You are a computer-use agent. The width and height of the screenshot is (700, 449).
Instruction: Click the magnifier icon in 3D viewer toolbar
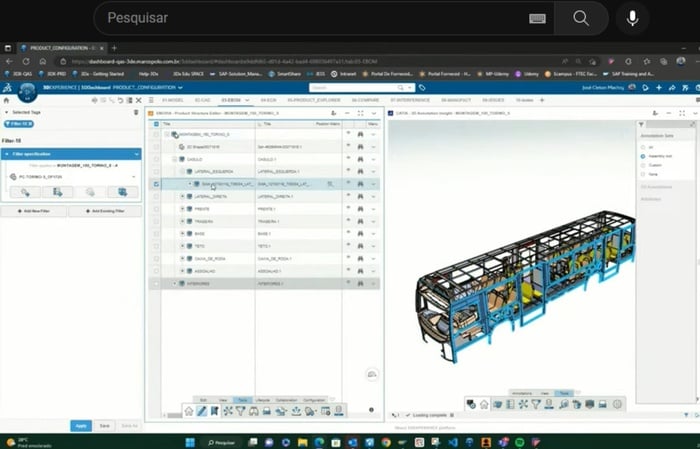pyautogui.click(x=563, y=404)
